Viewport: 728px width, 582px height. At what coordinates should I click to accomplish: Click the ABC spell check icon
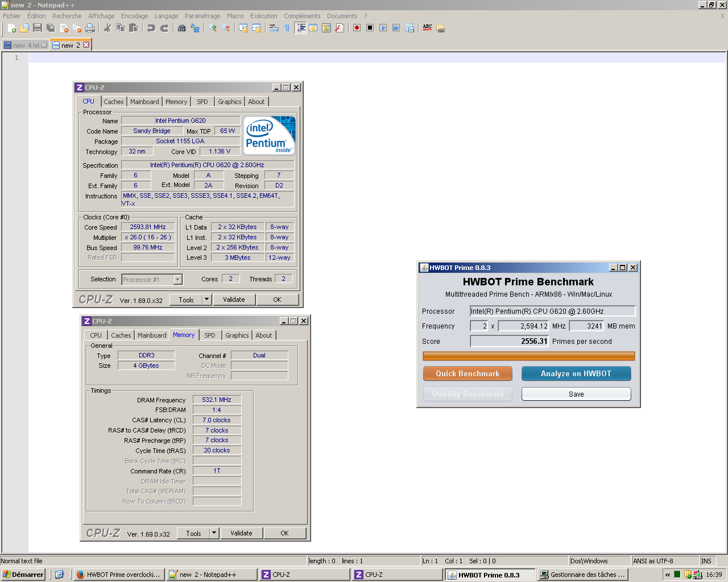(x=427, y=28)
